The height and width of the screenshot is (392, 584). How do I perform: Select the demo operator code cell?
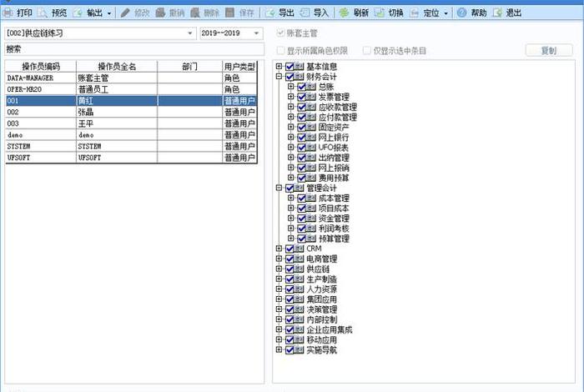[x=41, y=135]
